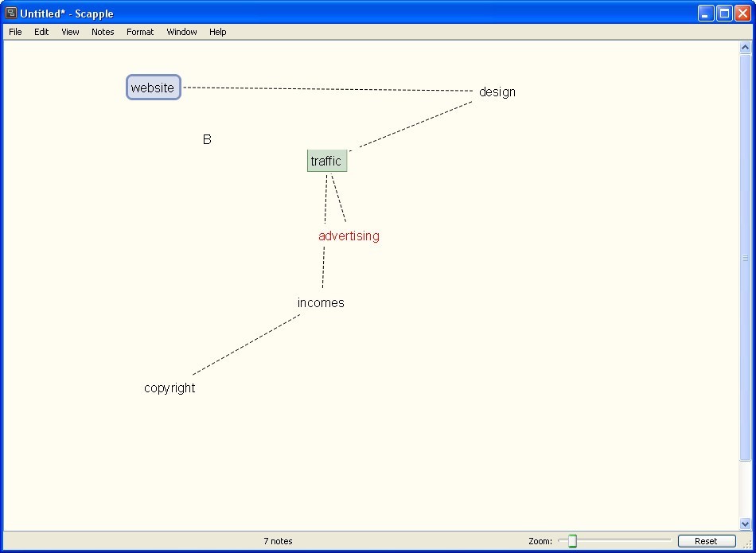Open the Window menu
Screen dimensions: 756x553
point(181,32)
